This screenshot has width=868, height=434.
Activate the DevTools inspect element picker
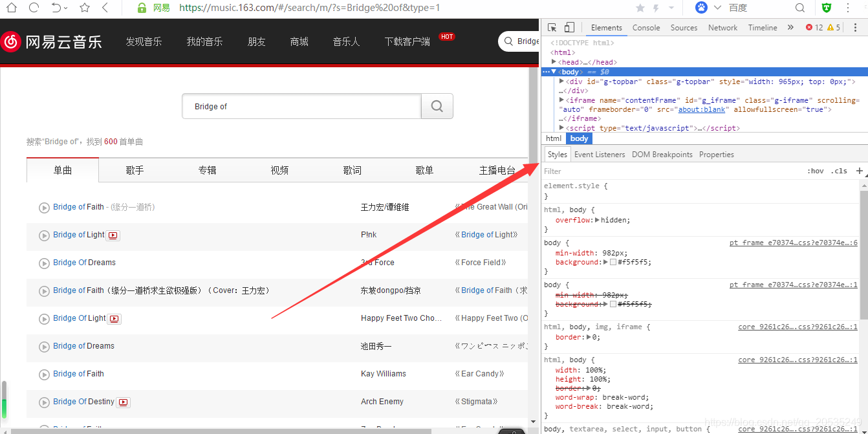click(552, 27)
